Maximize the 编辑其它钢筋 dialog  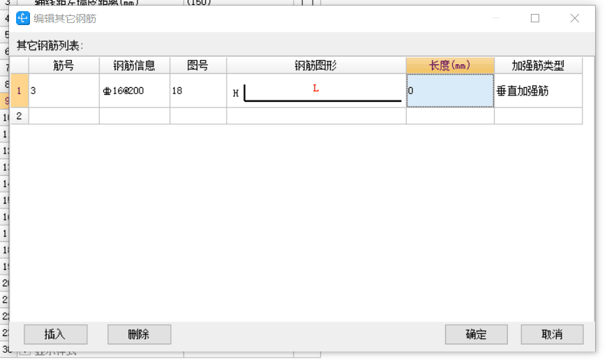click(535, 18)
